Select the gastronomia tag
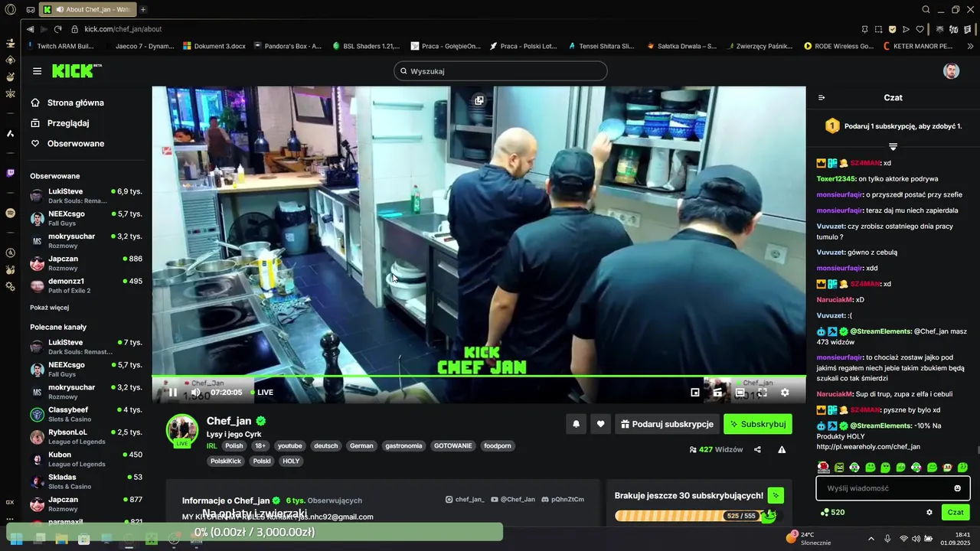The image size is (980, 551). click(x=403, y=445)
